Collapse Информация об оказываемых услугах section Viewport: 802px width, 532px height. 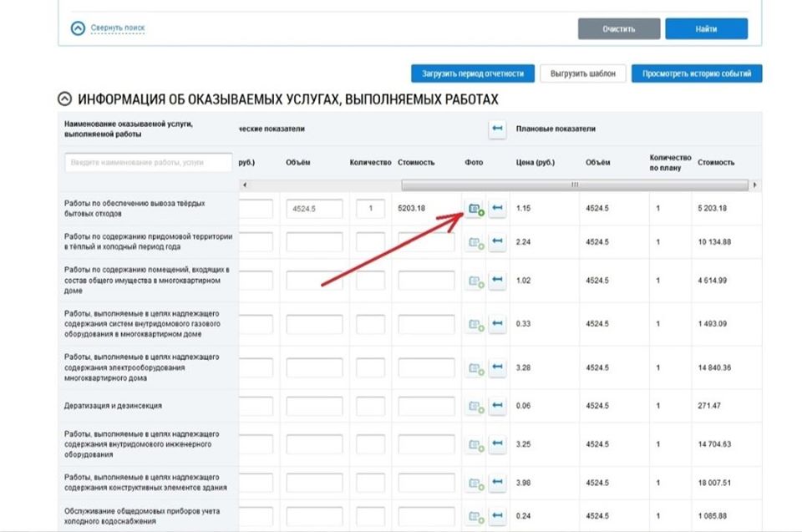[64, 99]
